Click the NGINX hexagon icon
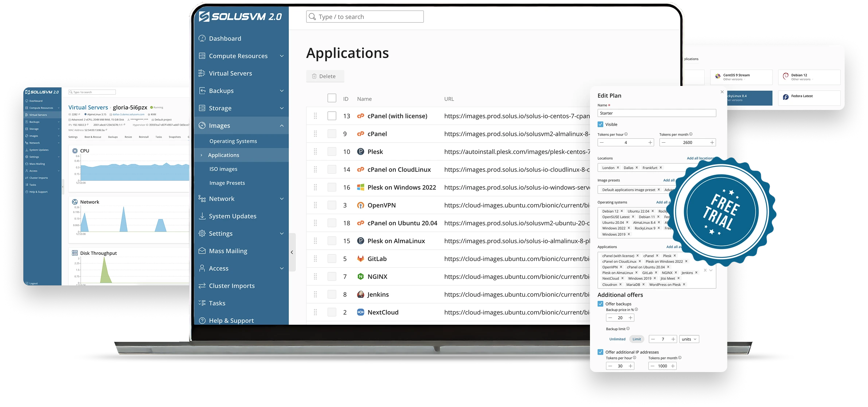This screenshot has width=868, height=407. click(x=360, y=276)
